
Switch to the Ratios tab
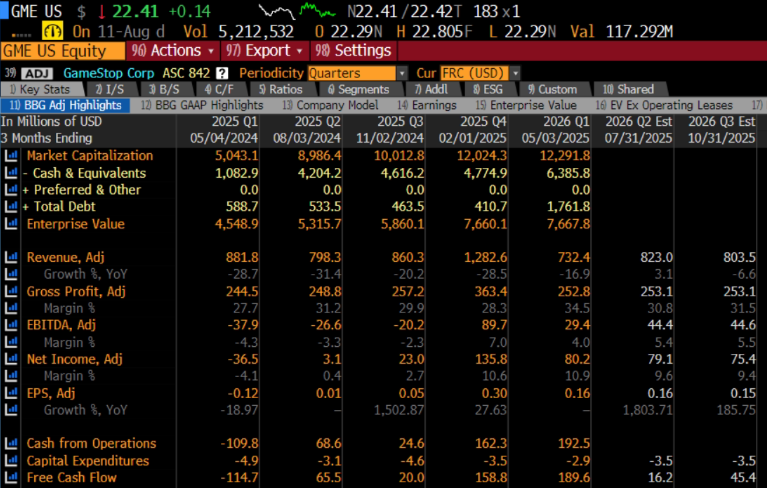[281, 89]
